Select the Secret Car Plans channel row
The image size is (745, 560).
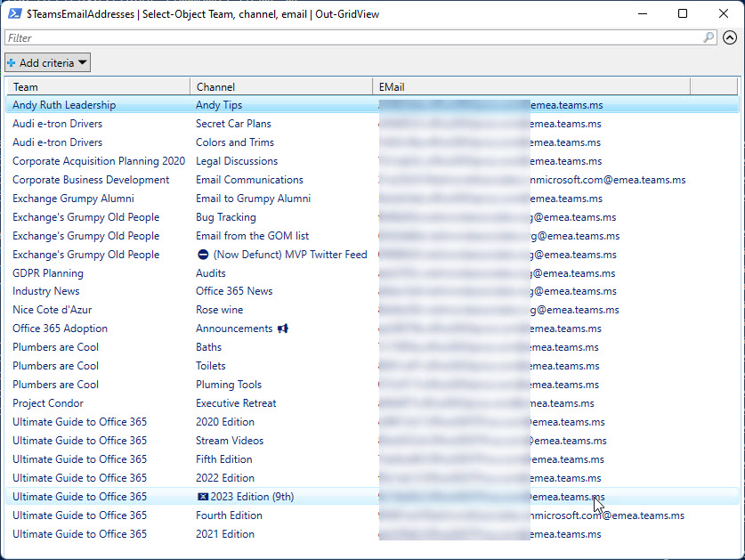[x=233, y=124]
